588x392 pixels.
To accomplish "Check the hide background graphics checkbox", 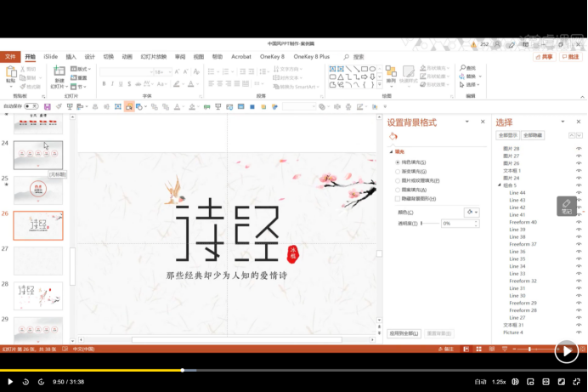I will 398,199.
